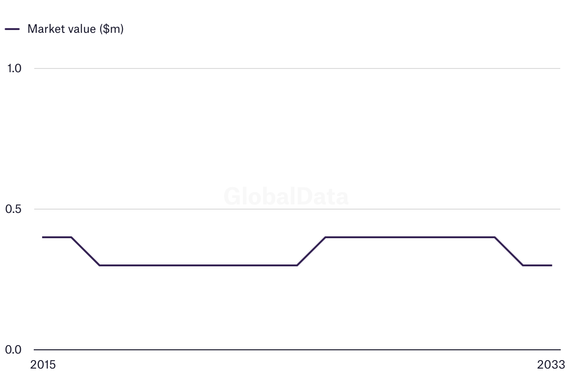Viewport: 572px width, 392px height.
Task: Click the short final flat line segment
Action: click(537, 265)
